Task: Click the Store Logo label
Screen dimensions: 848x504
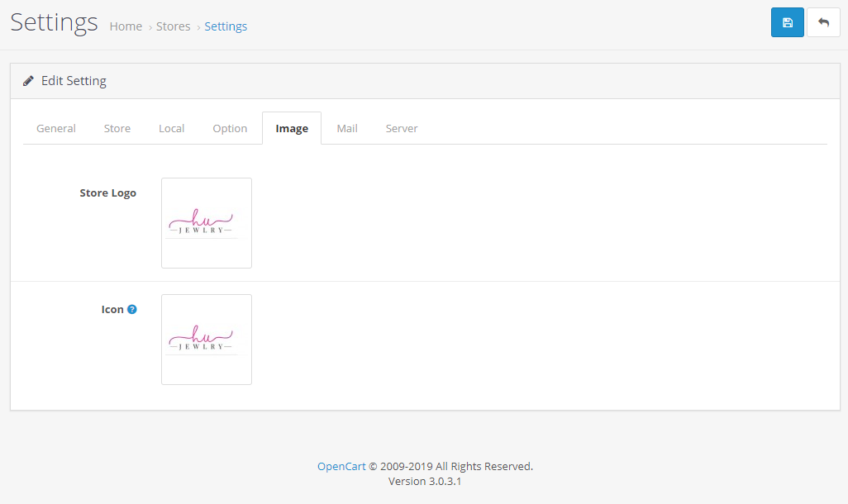Action: click(x=107, y=193)
